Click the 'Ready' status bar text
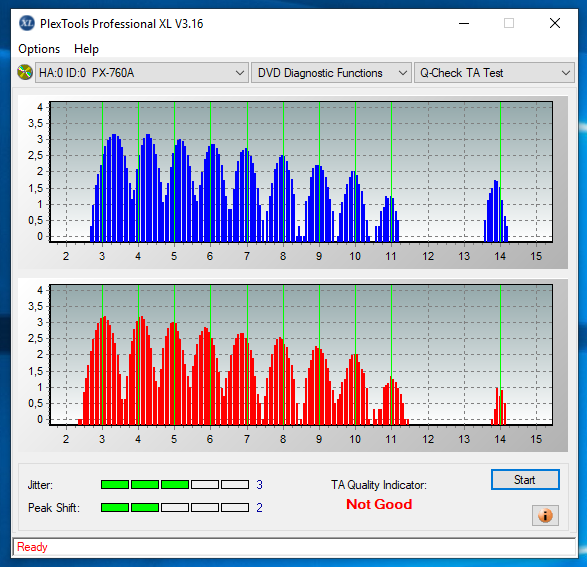Screen dimensions: 587x567 click(32, 547)
